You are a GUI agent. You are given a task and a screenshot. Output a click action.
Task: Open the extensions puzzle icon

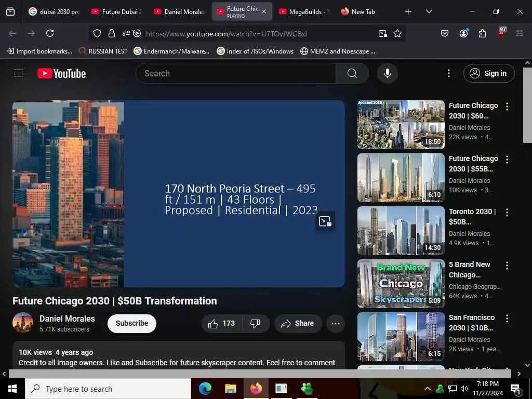[x=482, y=33]
